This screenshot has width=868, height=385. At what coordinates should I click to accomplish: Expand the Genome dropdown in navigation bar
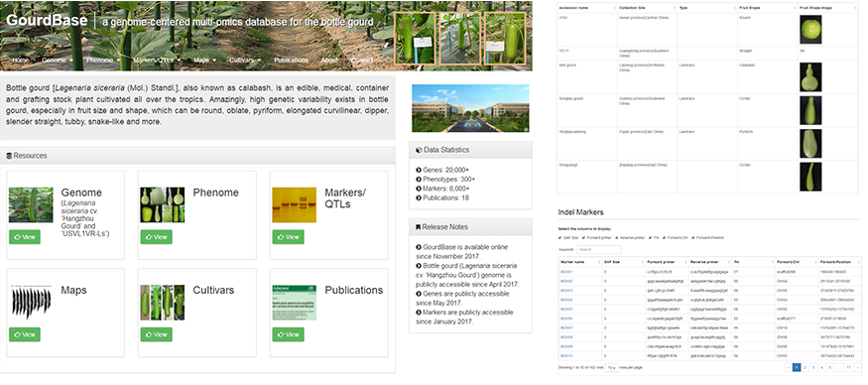click(58, 60)
